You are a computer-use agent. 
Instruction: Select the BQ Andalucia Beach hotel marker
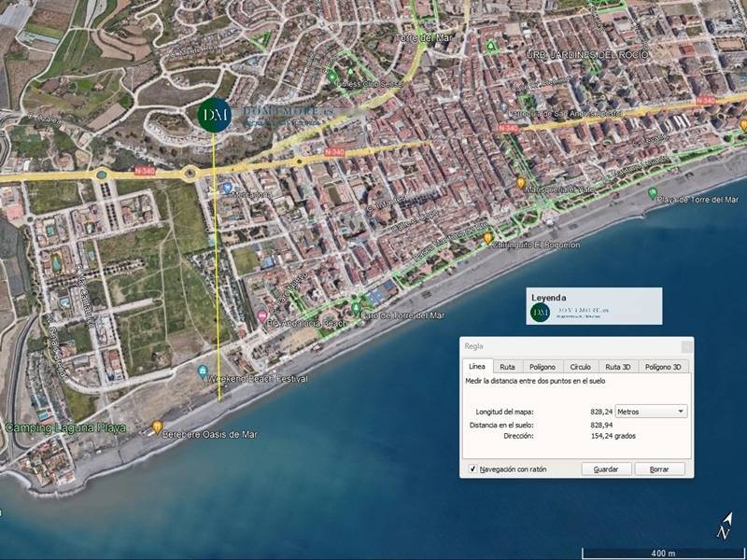click(262, 316)
